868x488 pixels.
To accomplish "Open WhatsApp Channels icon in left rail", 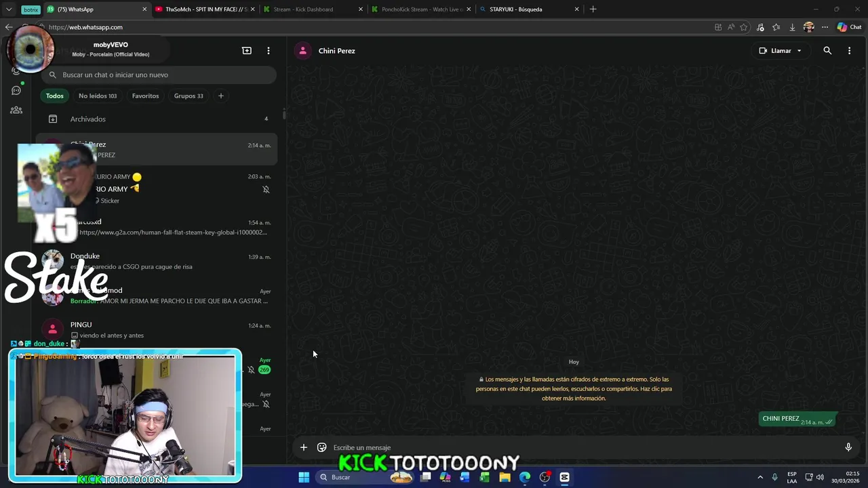I will (x=16, y=90).
